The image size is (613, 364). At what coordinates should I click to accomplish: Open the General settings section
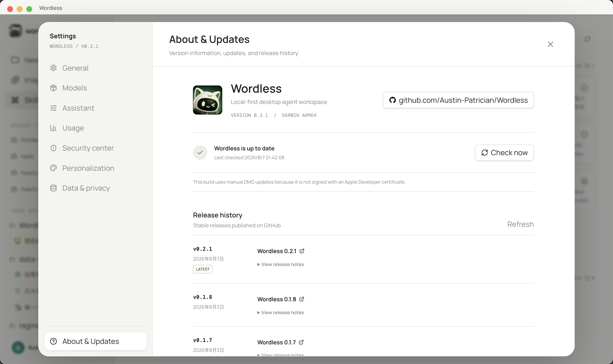coord(95,68)
